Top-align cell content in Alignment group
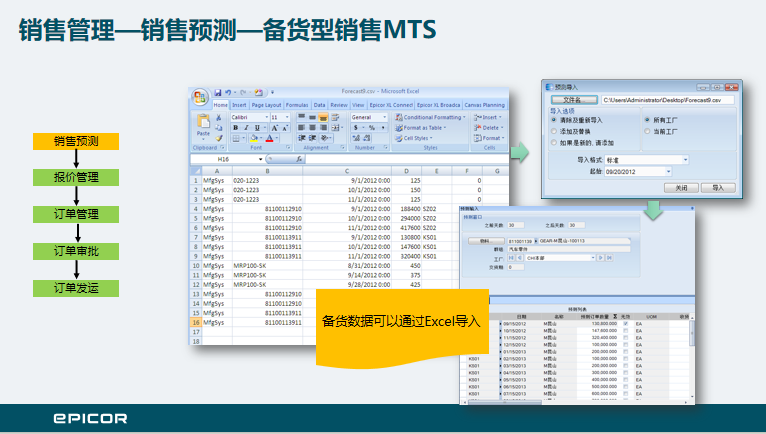766x434 pixels. pos(301,116)
